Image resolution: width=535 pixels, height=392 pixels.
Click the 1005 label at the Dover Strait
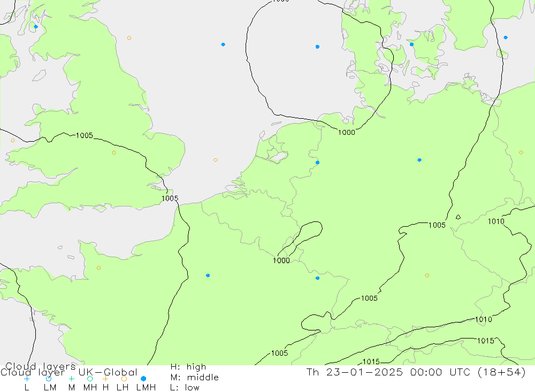point(170,198)
